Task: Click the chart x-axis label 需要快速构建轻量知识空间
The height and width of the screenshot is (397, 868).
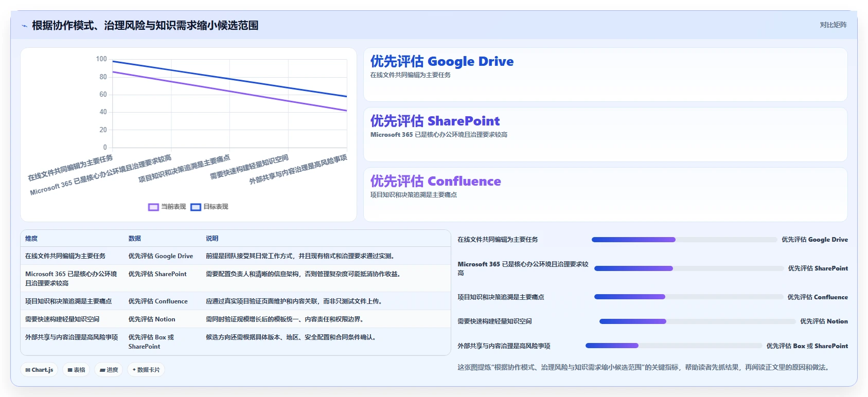Action: (x=250, y=167)
